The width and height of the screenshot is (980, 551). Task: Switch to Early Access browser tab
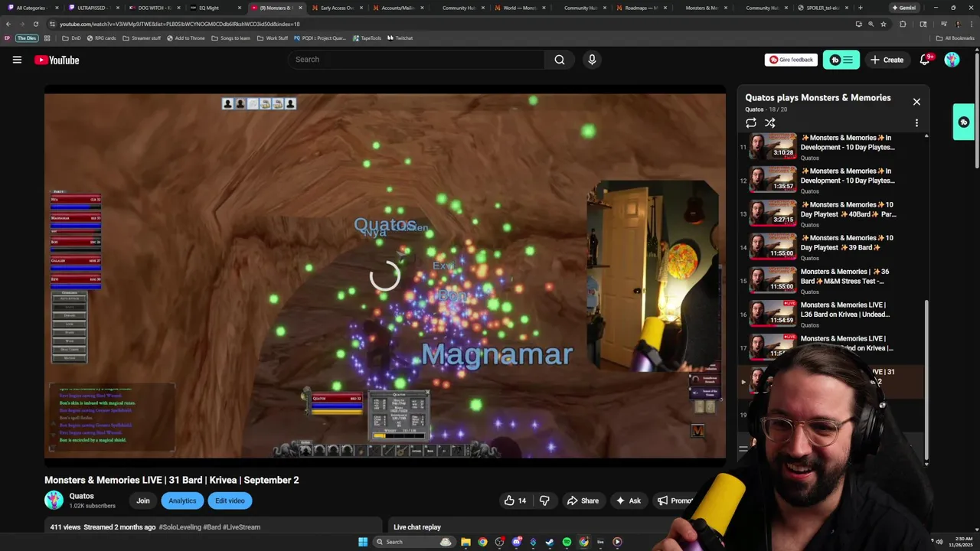pyautogui.click(x=336, y=8)
